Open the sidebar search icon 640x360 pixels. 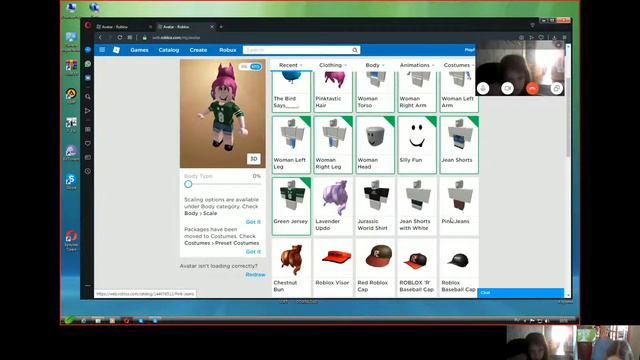coord(88,97)
